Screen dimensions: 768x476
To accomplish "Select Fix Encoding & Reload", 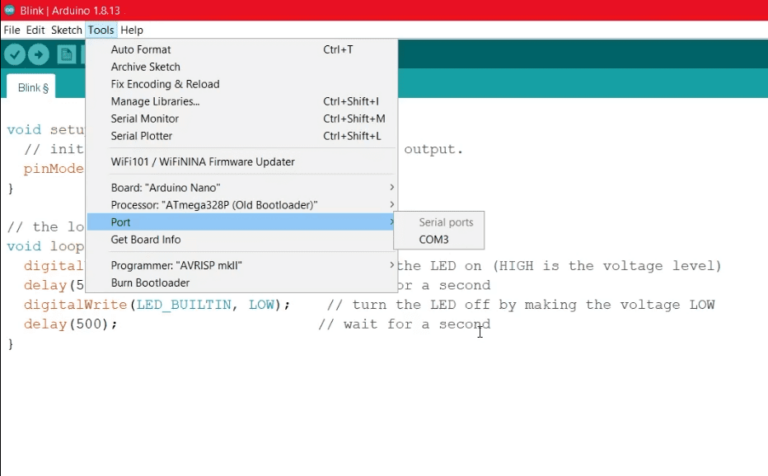I will (242, 84).
